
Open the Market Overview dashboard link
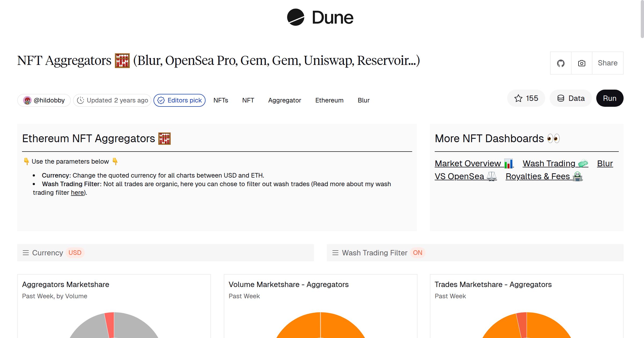coord(467,163)
